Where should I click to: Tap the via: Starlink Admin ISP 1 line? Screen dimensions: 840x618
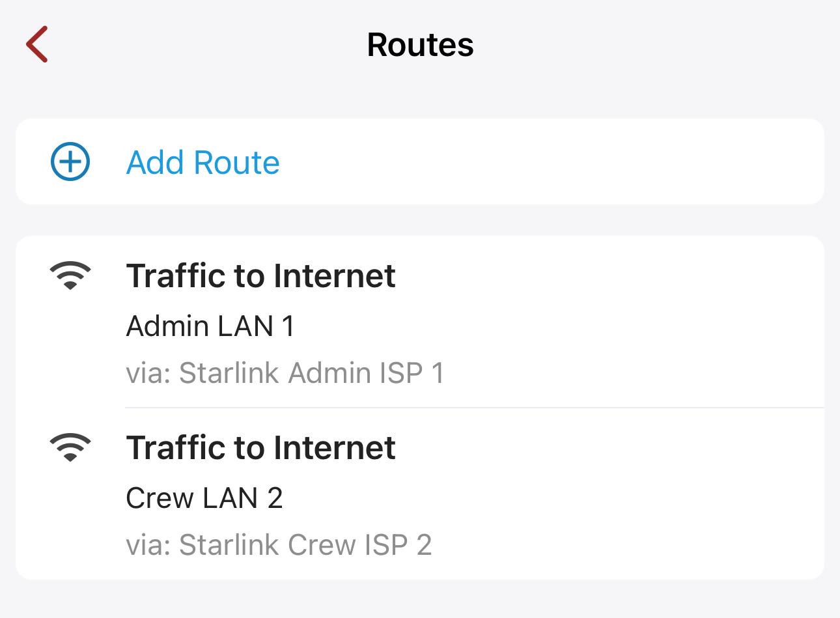(x=285, y=373)
